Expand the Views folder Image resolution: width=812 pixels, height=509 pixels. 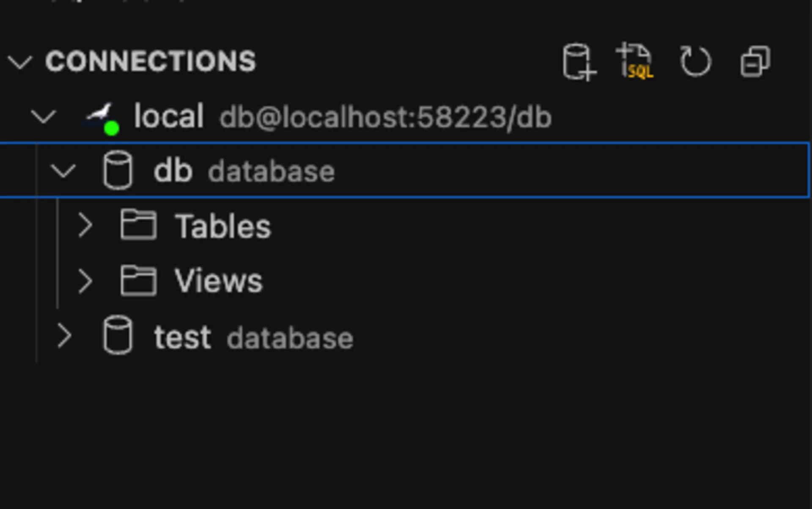pos(85,280)
